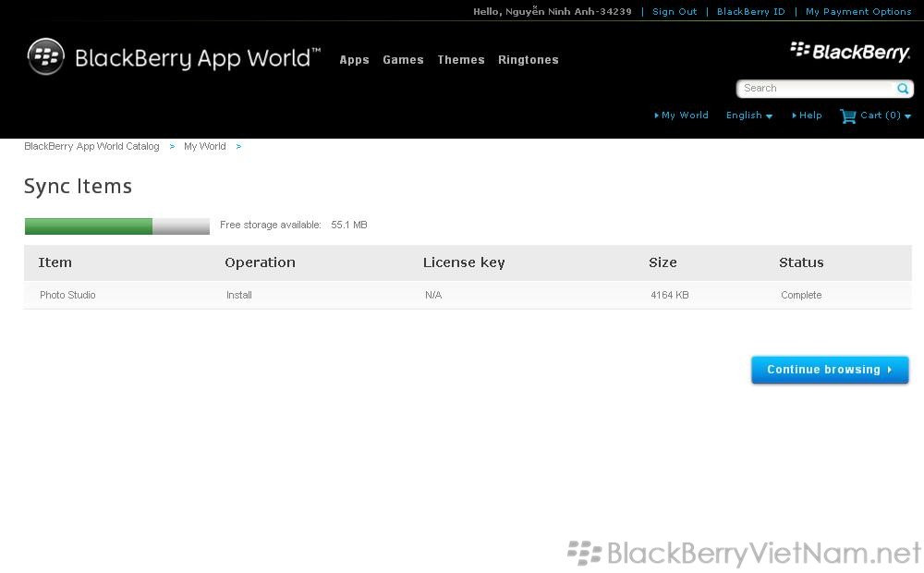Open My Payment Options
924x573 pixels.
coord(858,11)
